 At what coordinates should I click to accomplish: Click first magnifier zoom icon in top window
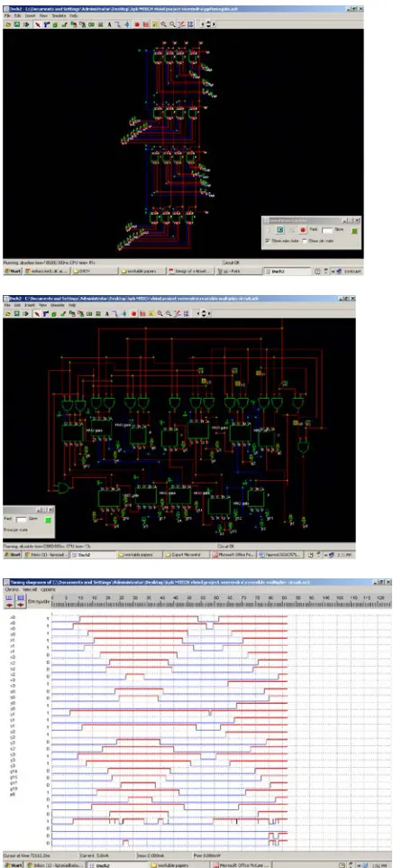pyautogui.click(x=162, y=24)
